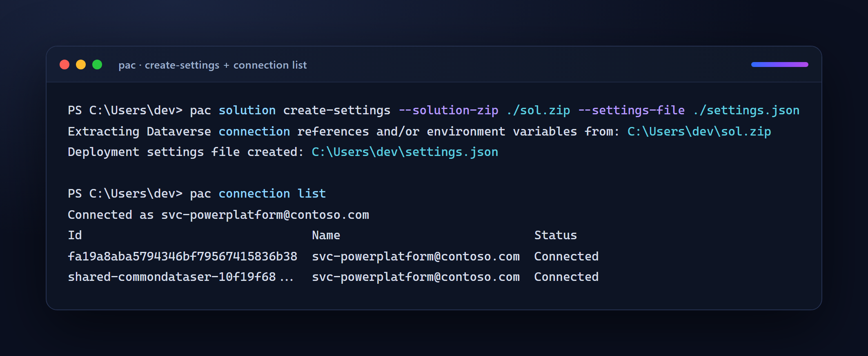Click the red close dot

(65, 65)
